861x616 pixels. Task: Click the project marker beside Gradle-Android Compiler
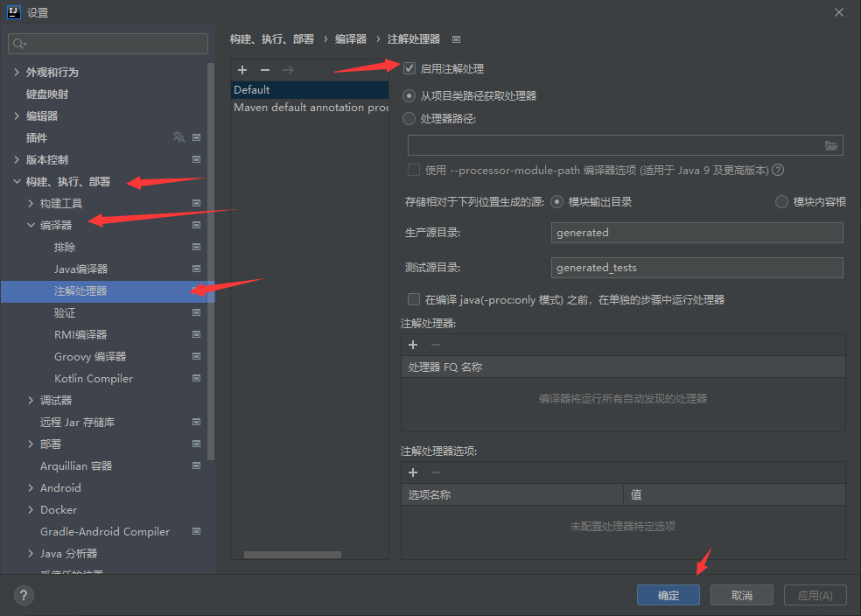tap(196, 531)
